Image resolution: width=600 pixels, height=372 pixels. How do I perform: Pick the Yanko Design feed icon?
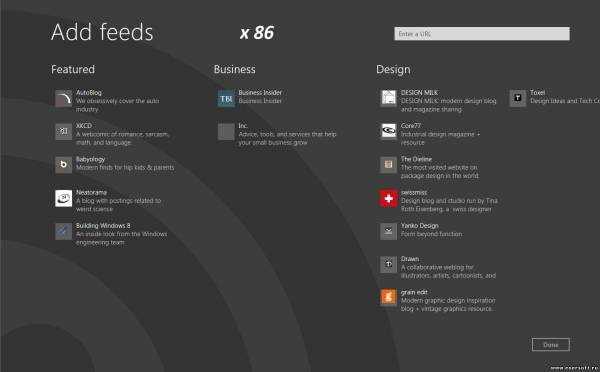pyautogui.click(x=388, y=232)
